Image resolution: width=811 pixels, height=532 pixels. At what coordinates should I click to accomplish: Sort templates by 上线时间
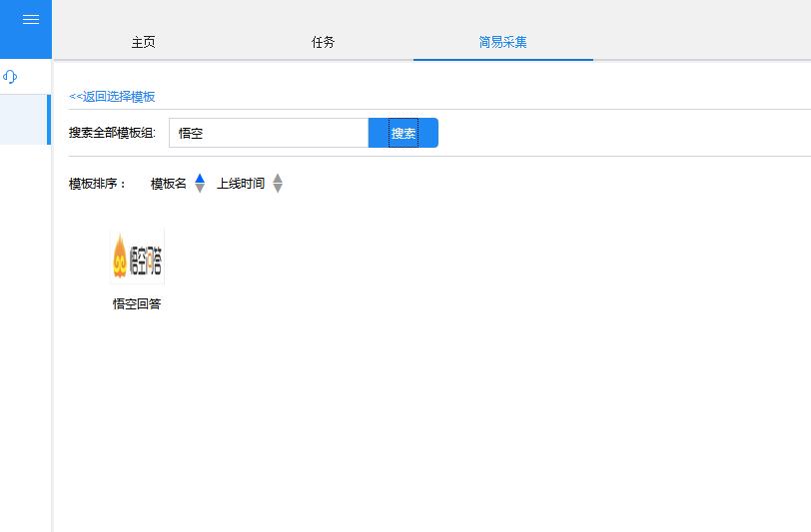(x=241, y=184)
